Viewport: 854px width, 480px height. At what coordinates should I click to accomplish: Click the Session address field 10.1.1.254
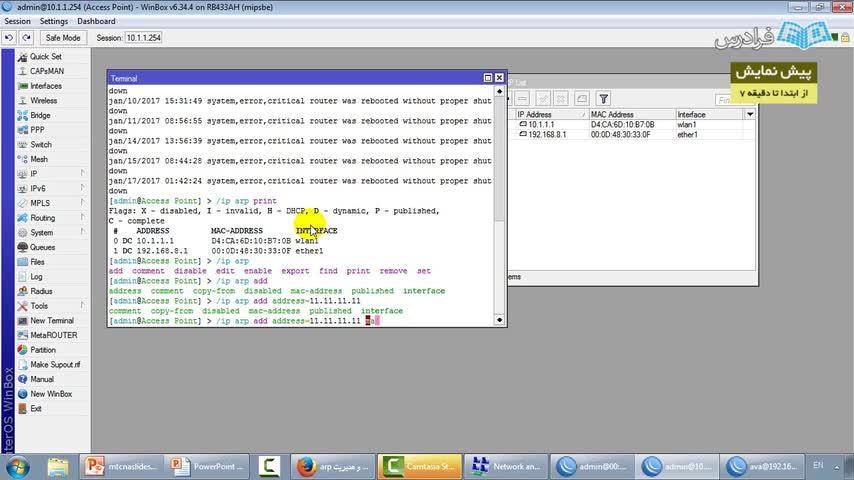point(143,38)
